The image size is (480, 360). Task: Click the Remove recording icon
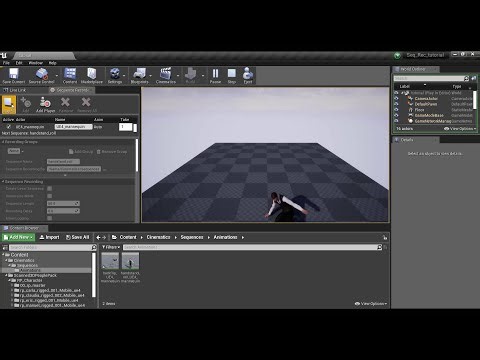click(66, 102)
